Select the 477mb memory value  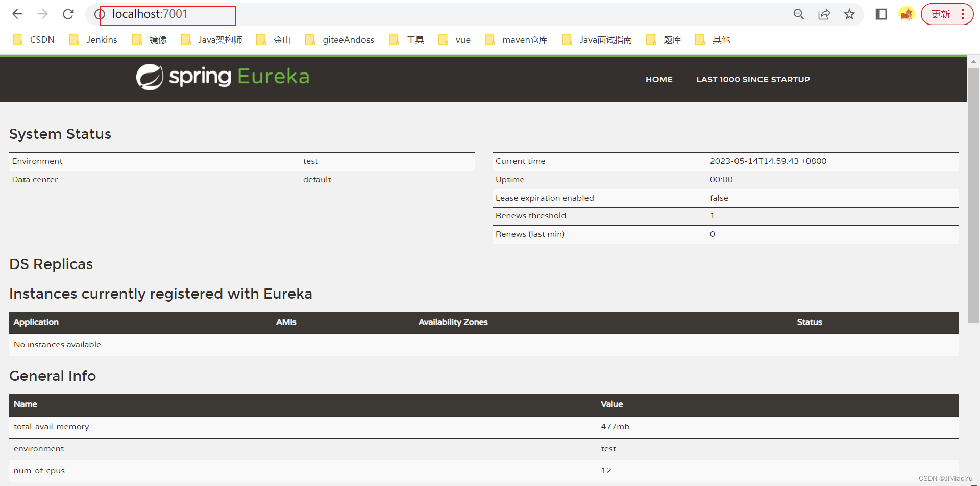615,427
